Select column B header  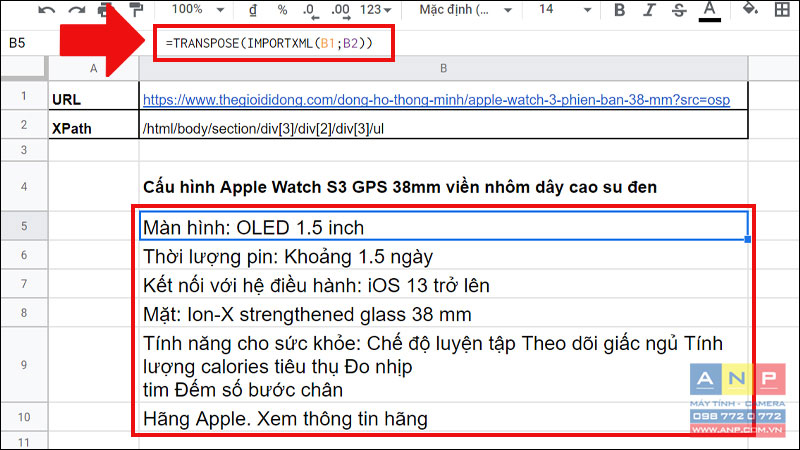point(443,68)
